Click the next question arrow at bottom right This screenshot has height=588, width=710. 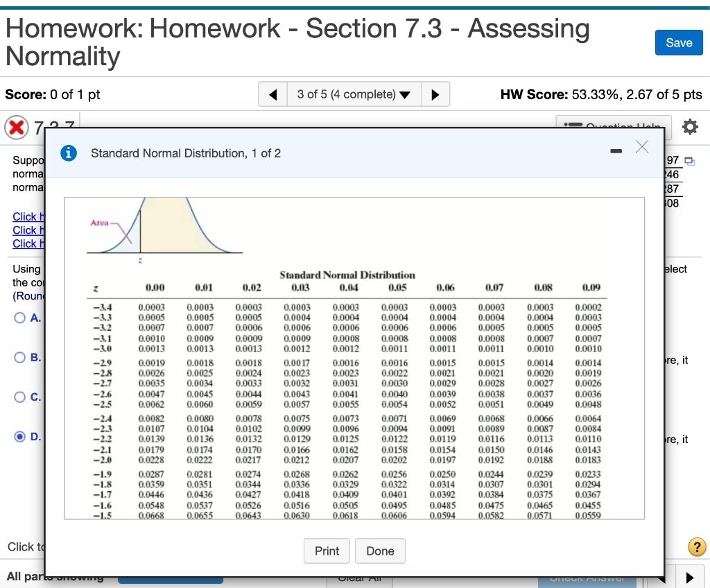689,577
